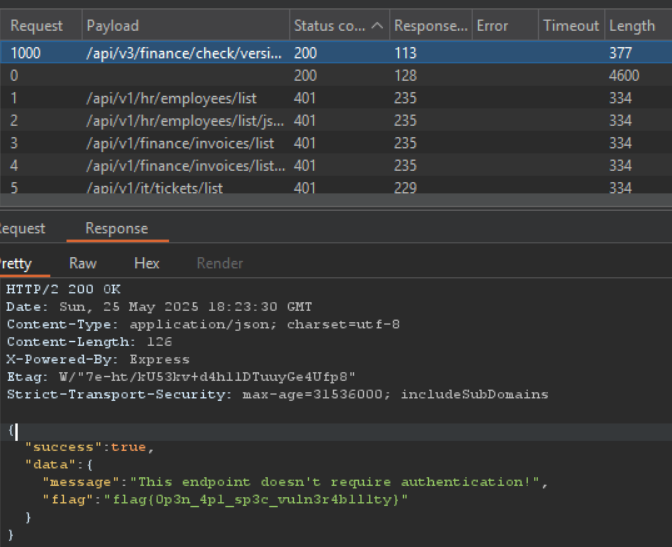This screenshot has height=547, width=672.
Task: Select payload /api/v1/hr/employees/list/js... row
Action: pyautogui.click(x=336, y=120)
